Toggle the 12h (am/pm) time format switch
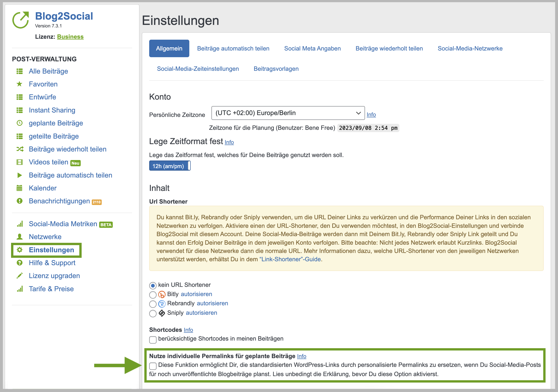This screenshot has width=558, height=392. [170, 166]
